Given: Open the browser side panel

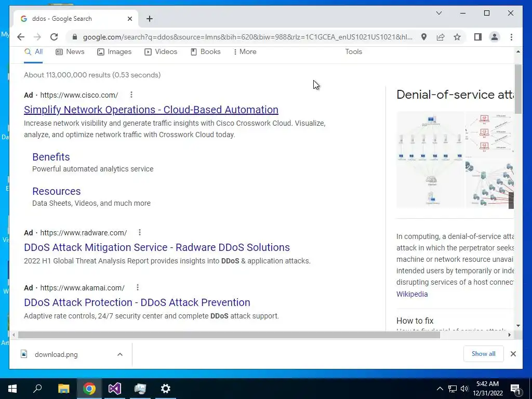Looking at the screenshot, I should pos(478,37).
